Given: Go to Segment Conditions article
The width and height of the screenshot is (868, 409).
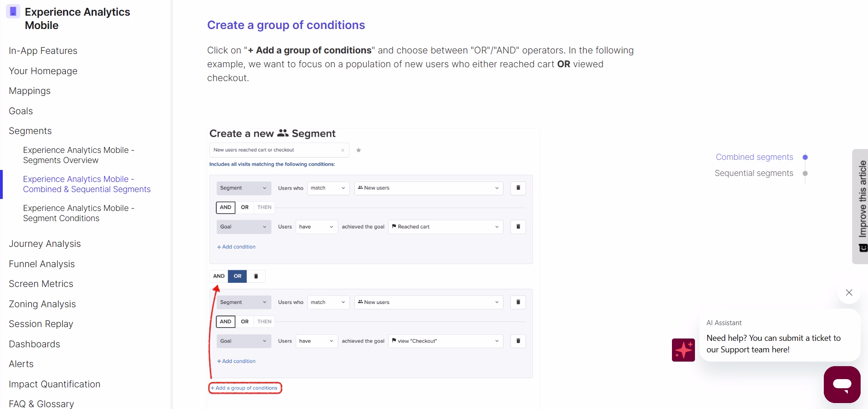Looking at the screenshot, I should click(x=78, y=213).
